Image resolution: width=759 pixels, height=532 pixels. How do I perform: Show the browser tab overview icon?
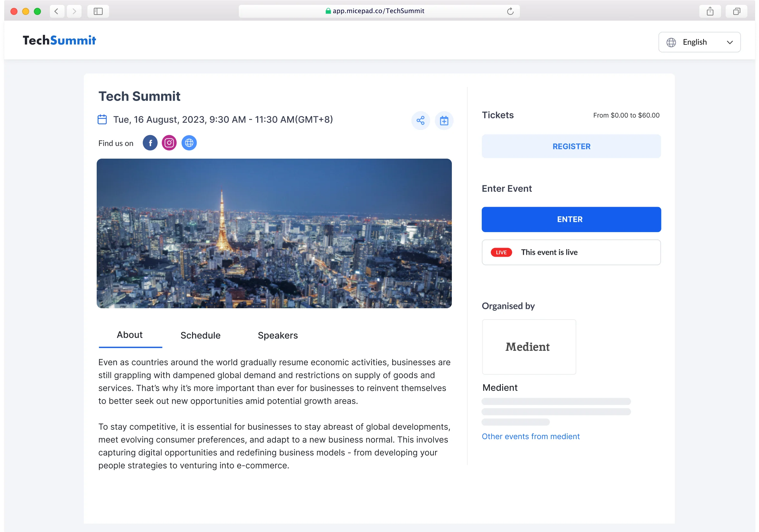pyautogui.click(x=736, y=11)
